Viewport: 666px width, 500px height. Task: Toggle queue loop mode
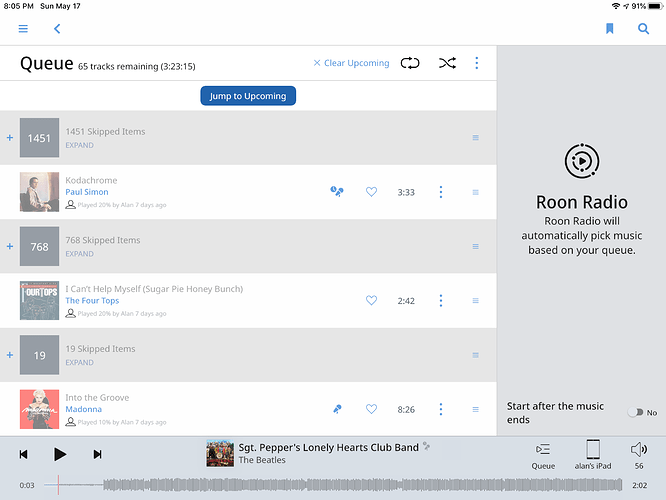click(x=410, y=63)
